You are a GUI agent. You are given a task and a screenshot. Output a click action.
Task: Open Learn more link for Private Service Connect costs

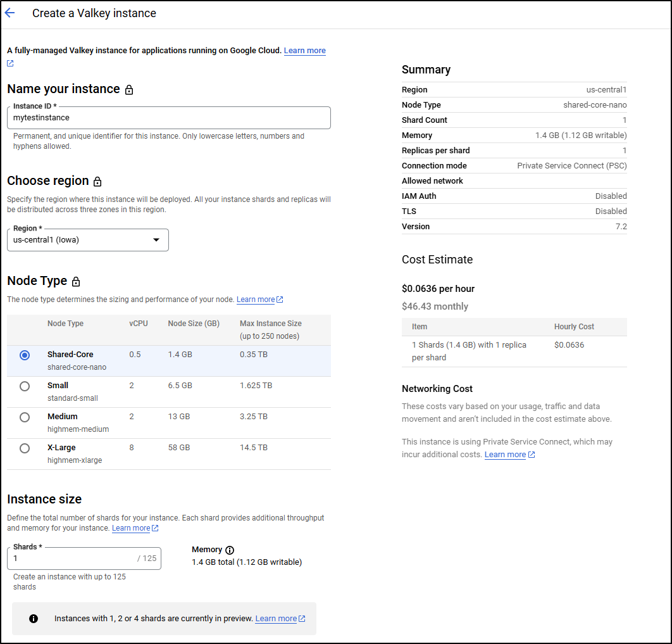pos(505,455)
